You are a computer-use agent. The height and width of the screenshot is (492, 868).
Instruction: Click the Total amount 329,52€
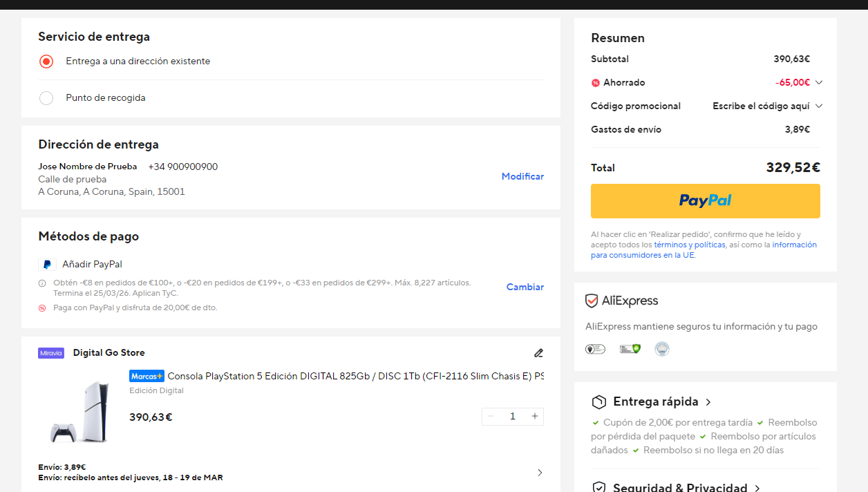point(793,167)
